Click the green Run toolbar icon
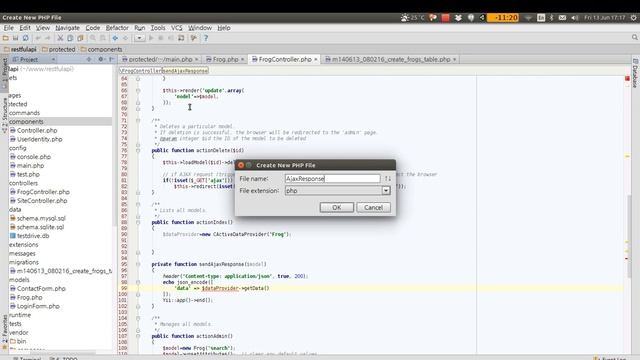 pyautogui.click(x=151, y=38)
